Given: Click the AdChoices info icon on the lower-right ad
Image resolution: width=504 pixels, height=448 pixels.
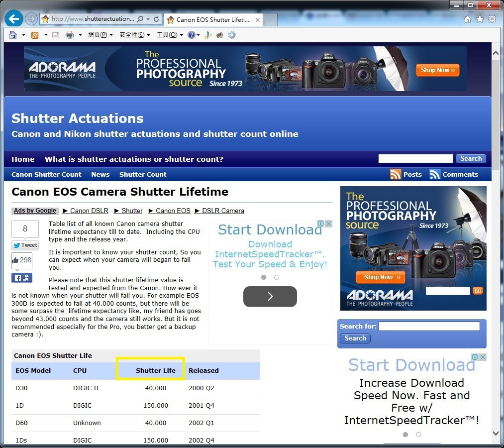Looking at the screenshot, I should 475,357.
